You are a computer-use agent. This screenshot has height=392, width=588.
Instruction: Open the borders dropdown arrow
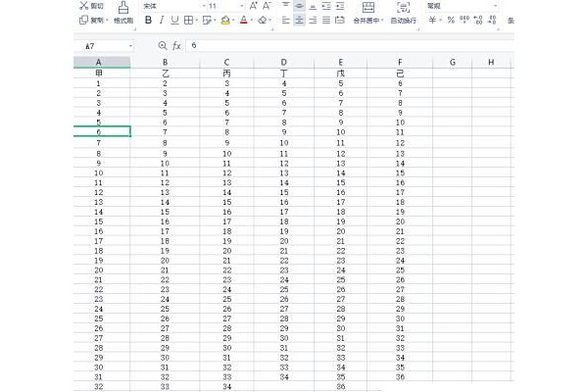[x=197, y=21]
